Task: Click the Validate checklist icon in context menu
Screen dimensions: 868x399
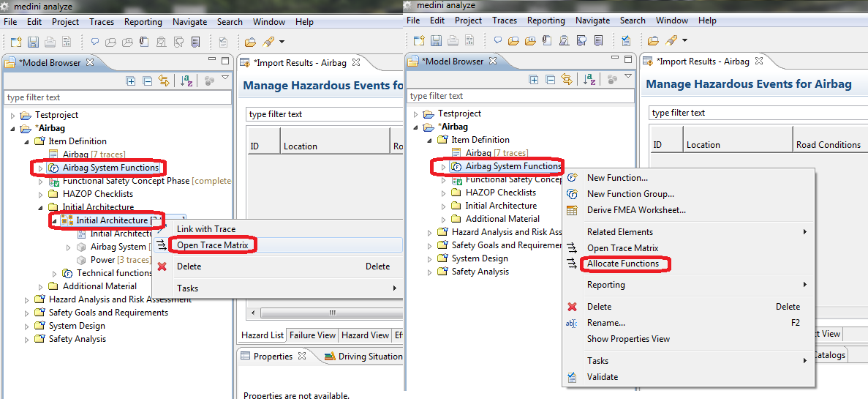Action: pyautogui.click(x=572, y=377)
